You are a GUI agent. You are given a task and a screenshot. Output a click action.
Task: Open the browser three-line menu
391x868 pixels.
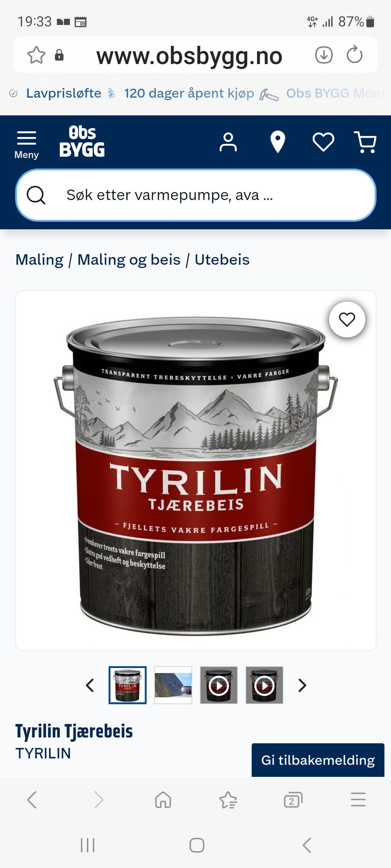coord(358,800)
